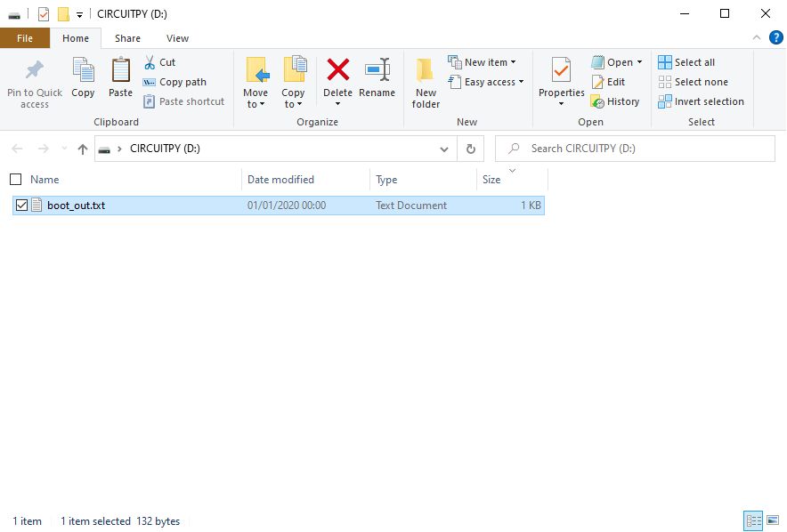This screenshot has width=787, height=532.
Task: Click Invert selection in ribbon
Action: coord(702,101)
